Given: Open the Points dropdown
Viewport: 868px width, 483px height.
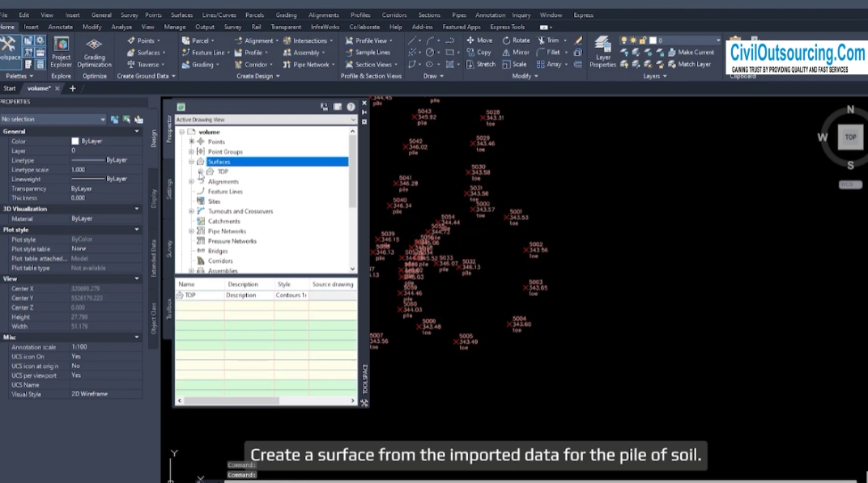Looking at the screenshot, I should pos(143,40).
